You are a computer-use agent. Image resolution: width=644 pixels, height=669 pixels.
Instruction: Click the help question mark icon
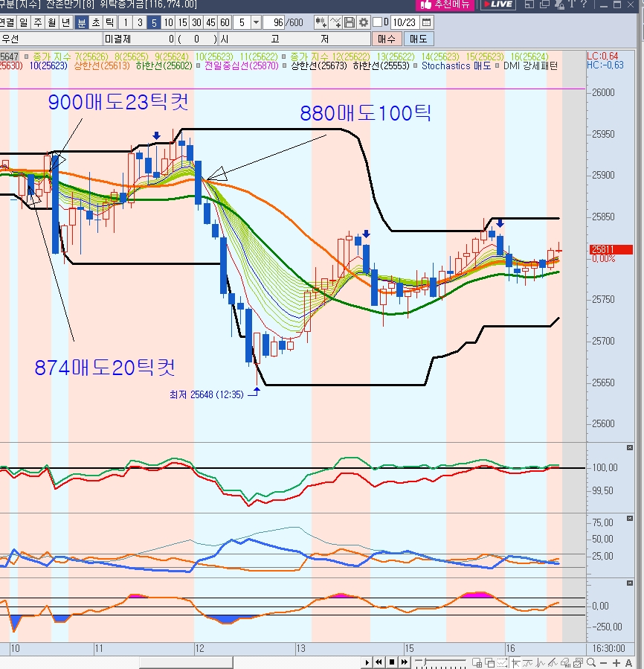point(585,4)
